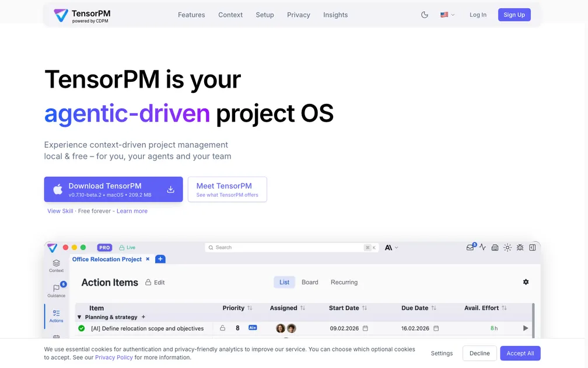Switch to the List view

(284, 282)
